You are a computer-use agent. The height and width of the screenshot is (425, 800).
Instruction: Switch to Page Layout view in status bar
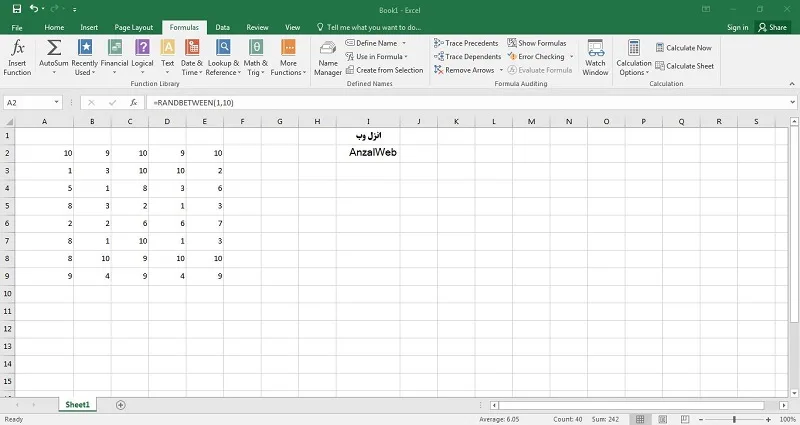662,419
